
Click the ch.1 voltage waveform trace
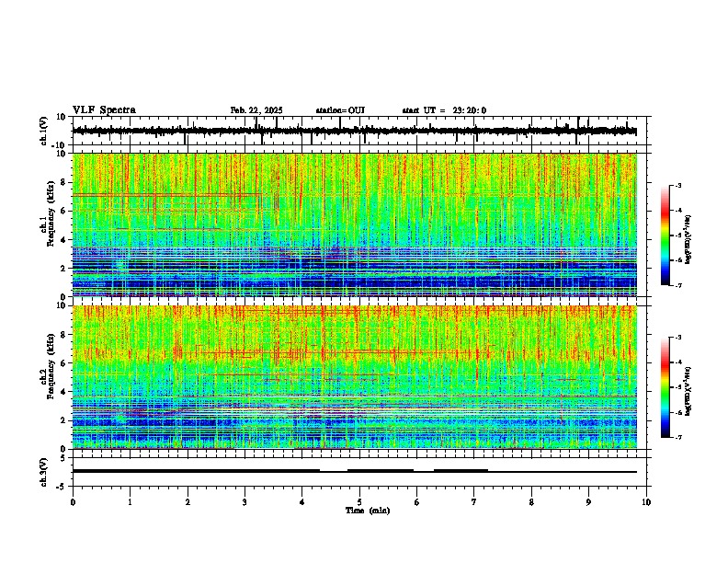[x=354, y=132]
